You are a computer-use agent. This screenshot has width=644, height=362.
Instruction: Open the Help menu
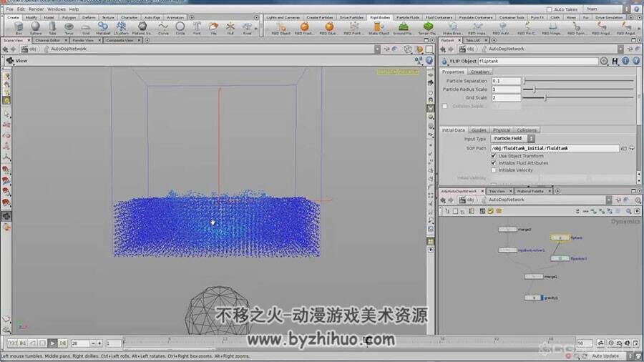click(74, 9)
